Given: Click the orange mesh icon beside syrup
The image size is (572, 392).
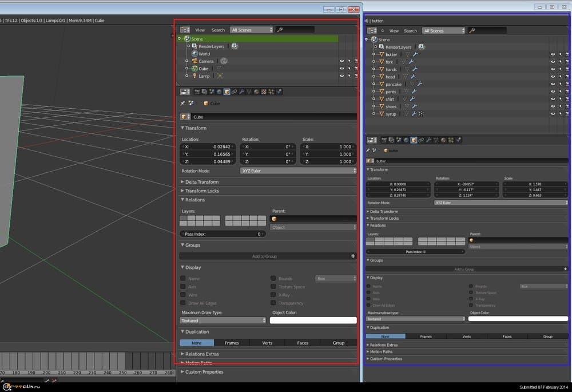Looking at the screenshot, I should click(x=382, y=114).
